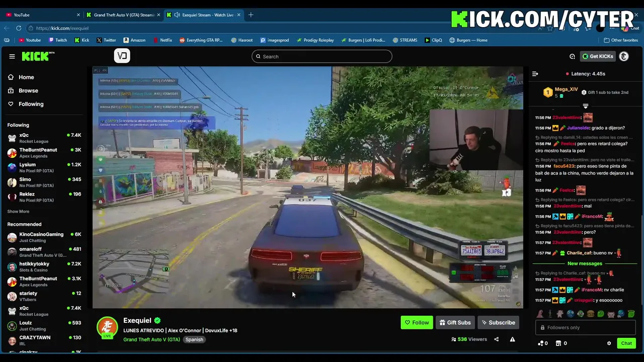Open CRAZYTAWN recommended channel

coord(44,340)
